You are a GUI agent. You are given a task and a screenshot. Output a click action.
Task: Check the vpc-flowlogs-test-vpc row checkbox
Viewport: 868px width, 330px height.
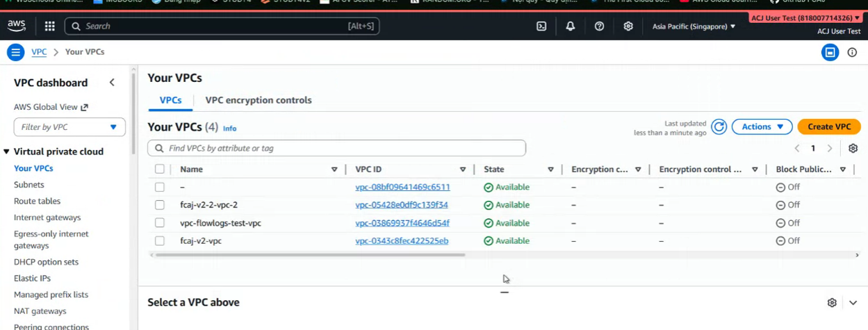[x=160, y=223]
